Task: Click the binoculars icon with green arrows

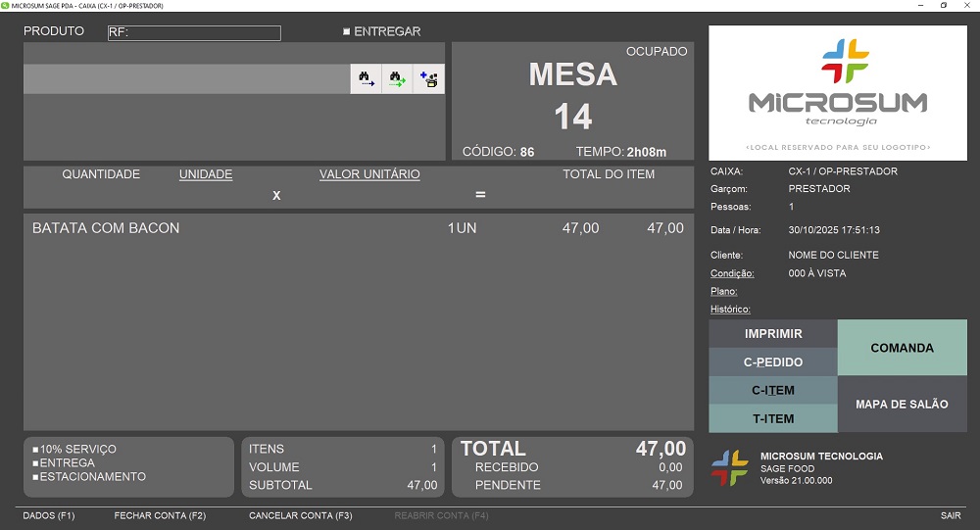Action: 397,79
